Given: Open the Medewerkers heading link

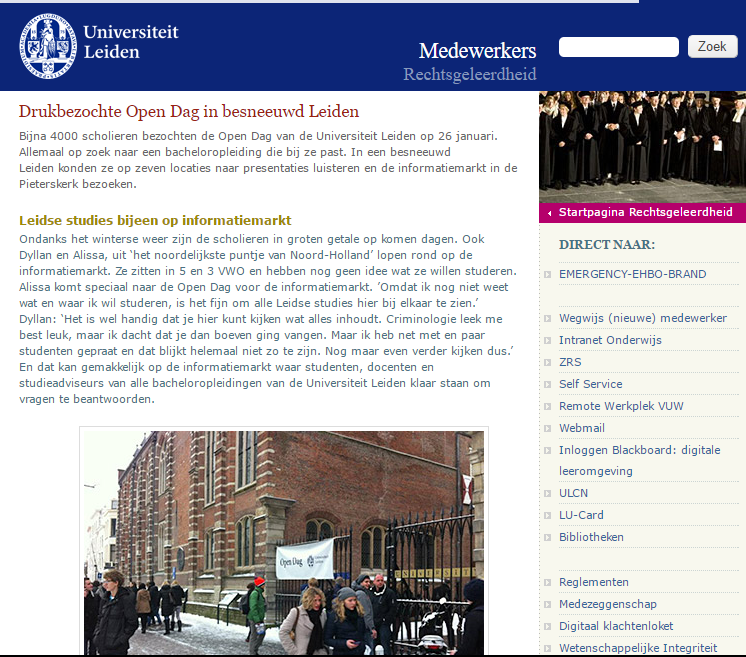Looking at the screenshot, I should coord(477,51).
